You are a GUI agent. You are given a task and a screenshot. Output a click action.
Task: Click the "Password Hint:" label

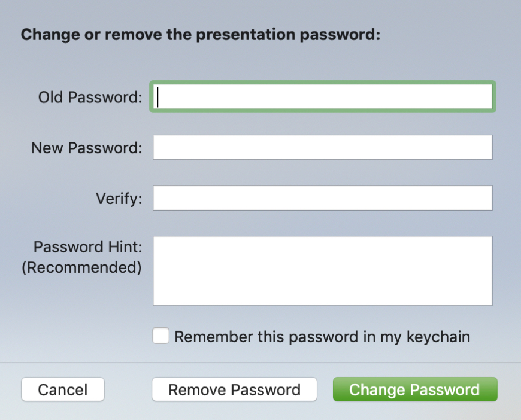pyautogui.click(x=87, y=247)
